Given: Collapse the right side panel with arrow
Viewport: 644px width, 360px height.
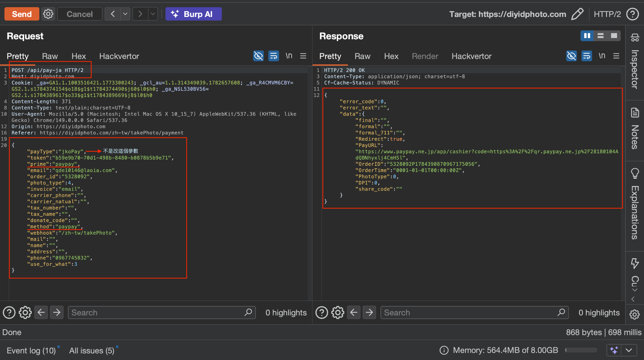Looking at the screenshot, I should coord(633,299).
